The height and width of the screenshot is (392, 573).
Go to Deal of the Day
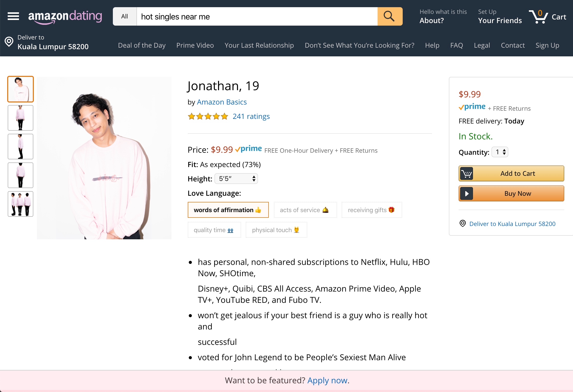(x=142, y=45)
